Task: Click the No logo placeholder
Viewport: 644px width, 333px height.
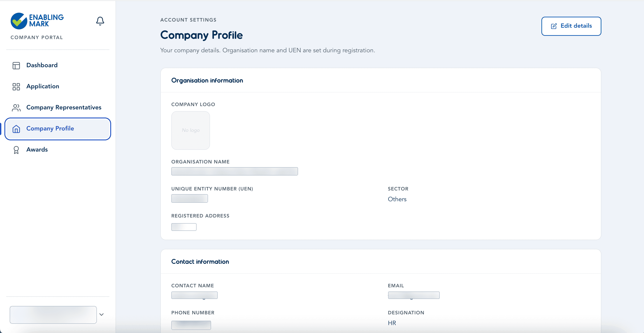Action: 190,130
